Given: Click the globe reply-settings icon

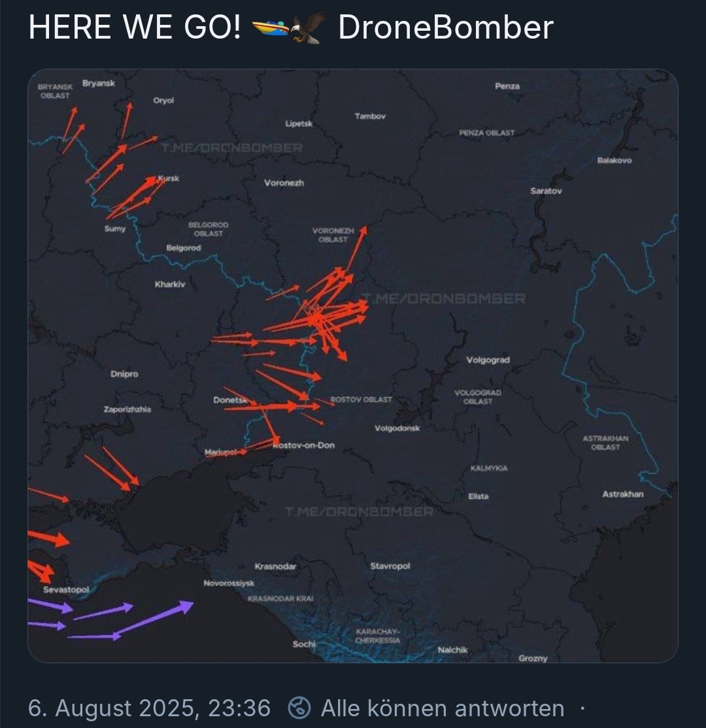Looking at the screenshot, I should click(299, 708).
